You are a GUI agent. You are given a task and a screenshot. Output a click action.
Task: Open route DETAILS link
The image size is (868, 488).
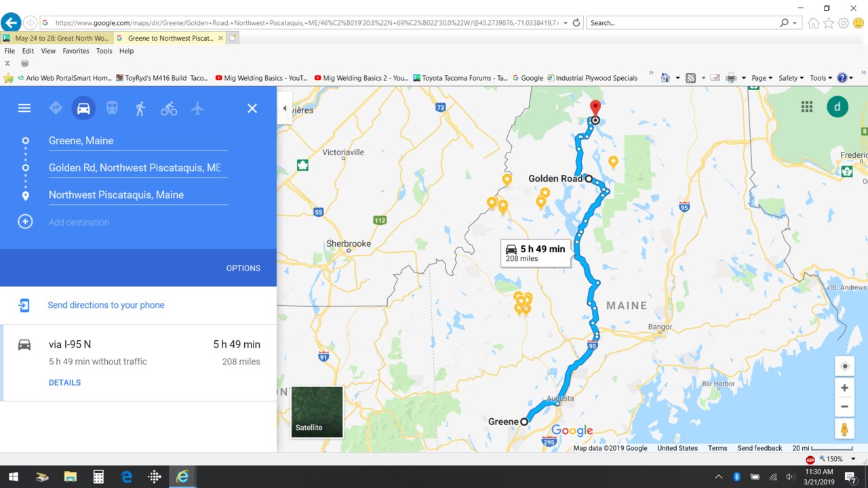64,382
